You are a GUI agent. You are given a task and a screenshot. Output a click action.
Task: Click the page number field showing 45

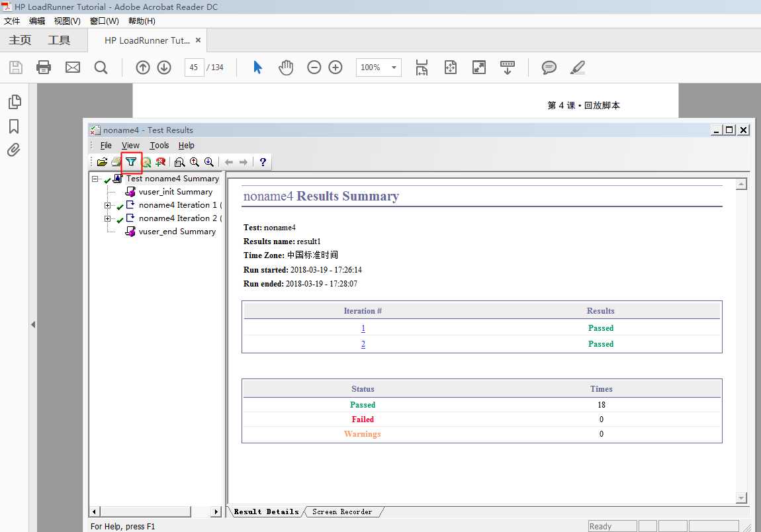click(194, 67)
